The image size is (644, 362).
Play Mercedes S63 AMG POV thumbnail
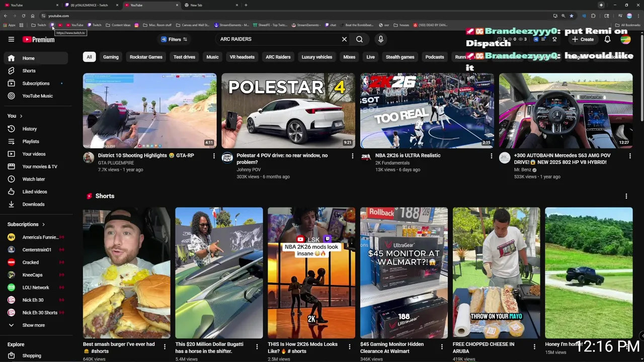pyautogui.click(x=566, y=111)
